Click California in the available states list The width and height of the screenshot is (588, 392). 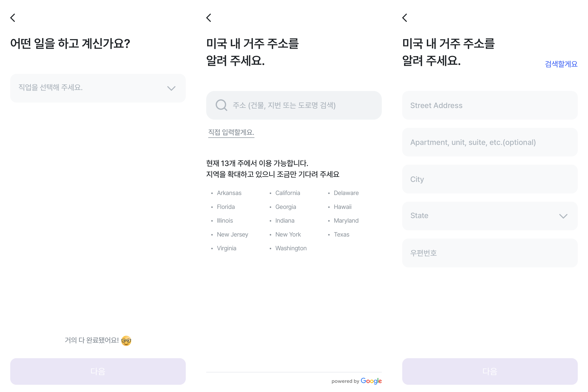pos(288,193)
